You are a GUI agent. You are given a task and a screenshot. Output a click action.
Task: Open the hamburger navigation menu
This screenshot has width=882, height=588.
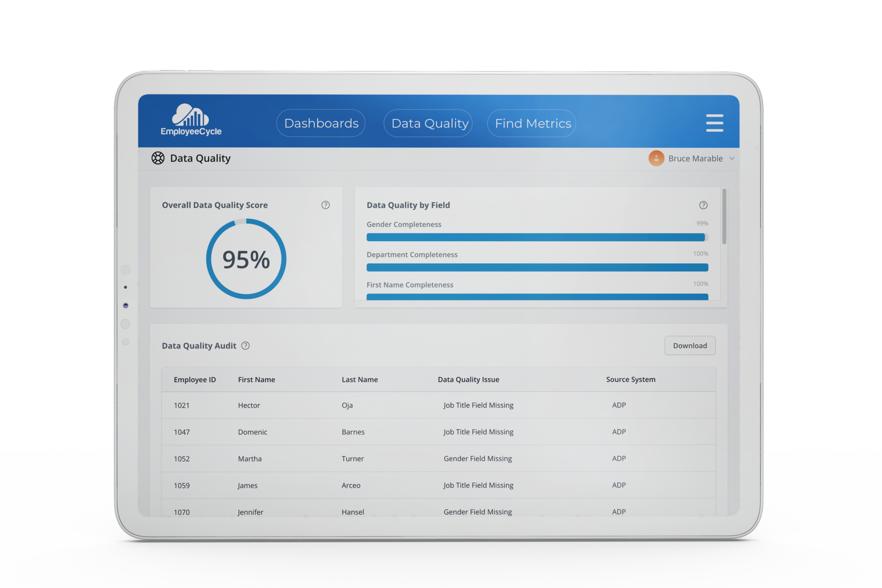(x=714, y=123)
